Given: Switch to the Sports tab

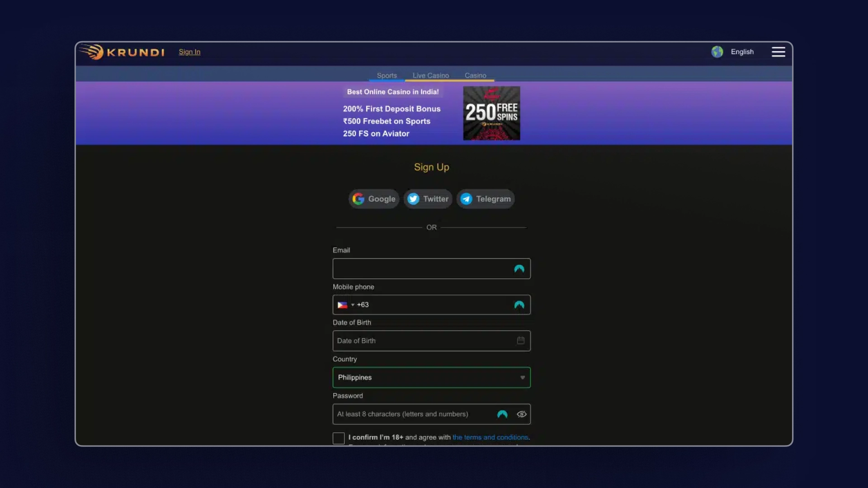Looking at the screenshot, I should 387,75.
